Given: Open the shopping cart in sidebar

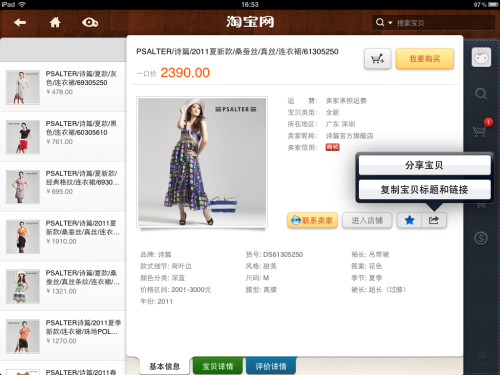Looking at the screenshot, I should pyautogui.click(x=479, y=131).
